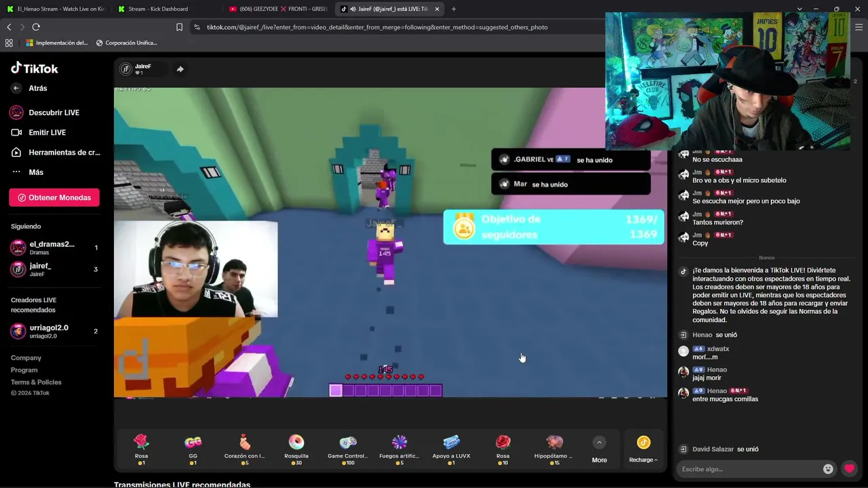Image resolution: width=868 pixels, height=488 pixels.
Task: Open recommended creator urriagol2.0
Action: (x=54, y=331)
